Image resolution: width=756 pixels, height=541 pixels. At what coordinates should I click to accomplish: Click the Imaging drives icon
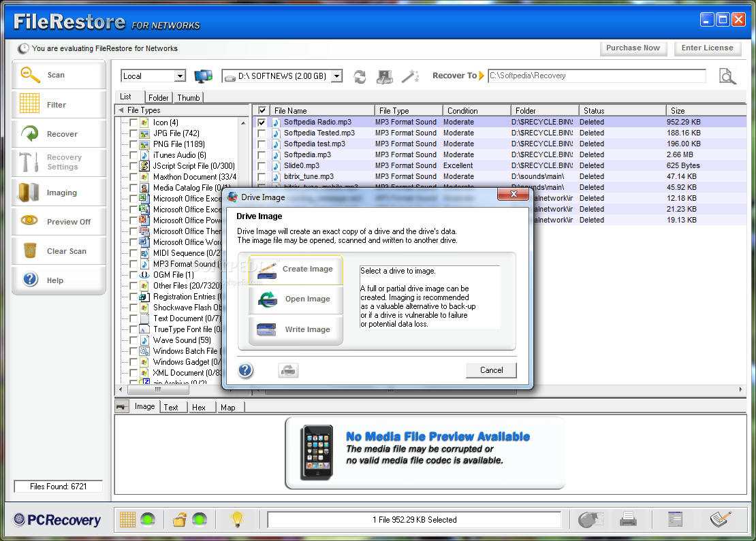point(29,192)
